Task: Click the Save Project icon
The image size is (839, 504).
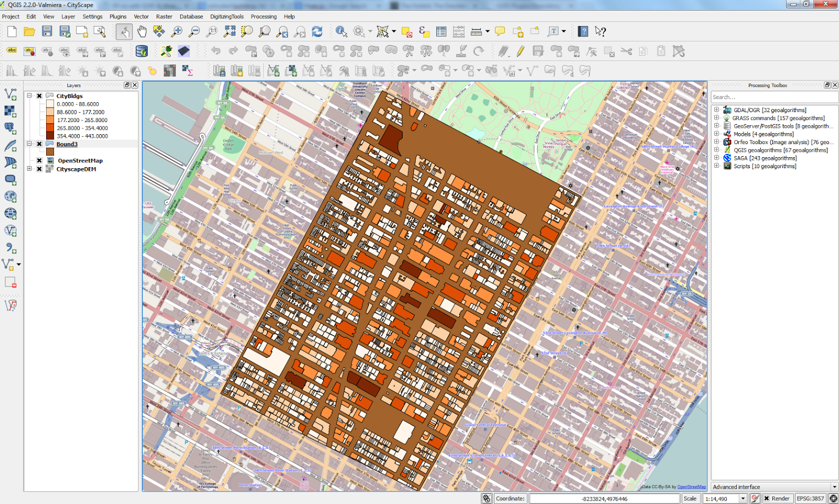Action: 48,31
